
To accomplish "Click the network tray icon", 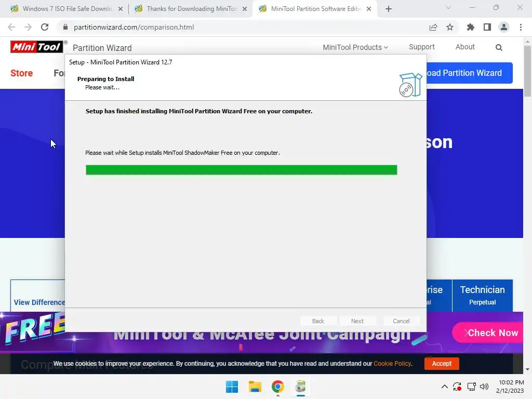I will (471, 387).
